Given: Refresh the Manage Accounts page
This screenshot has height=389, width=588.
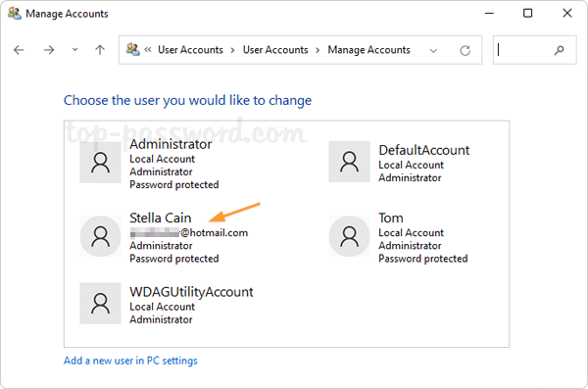Looking at the screenshot, I should point(465,50).
